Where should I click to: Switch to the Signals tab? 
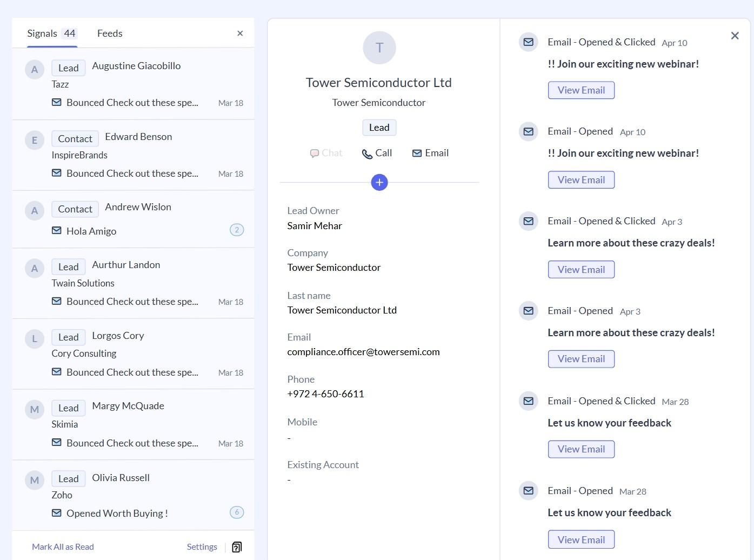point(52,34)
